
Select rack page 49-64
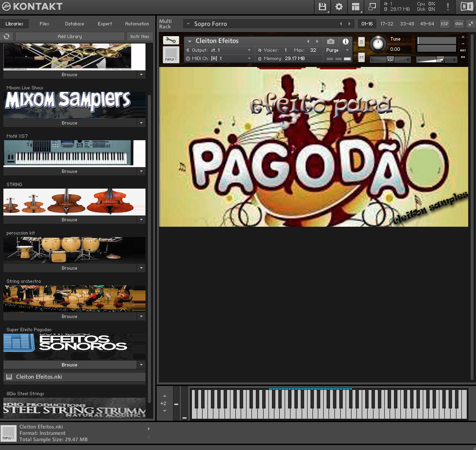coord(427,24)
